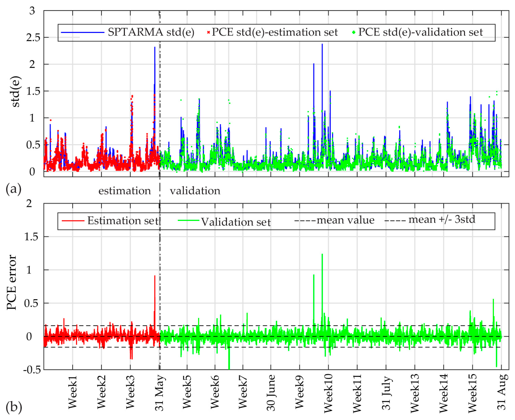Viewport: 515px width, 420px height.
Task: Click the std(e) y-axis title
Action: [x=16, y=92]
